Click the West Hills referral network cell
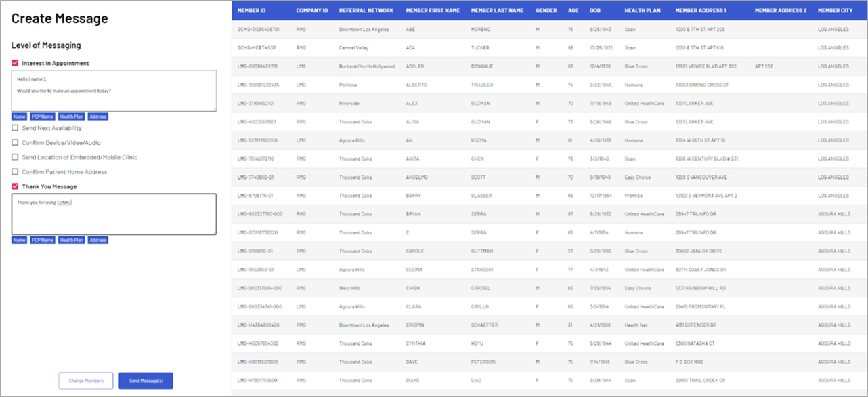Screen dimensions: 868x397 pyautogui.click(x=350, y=288)
